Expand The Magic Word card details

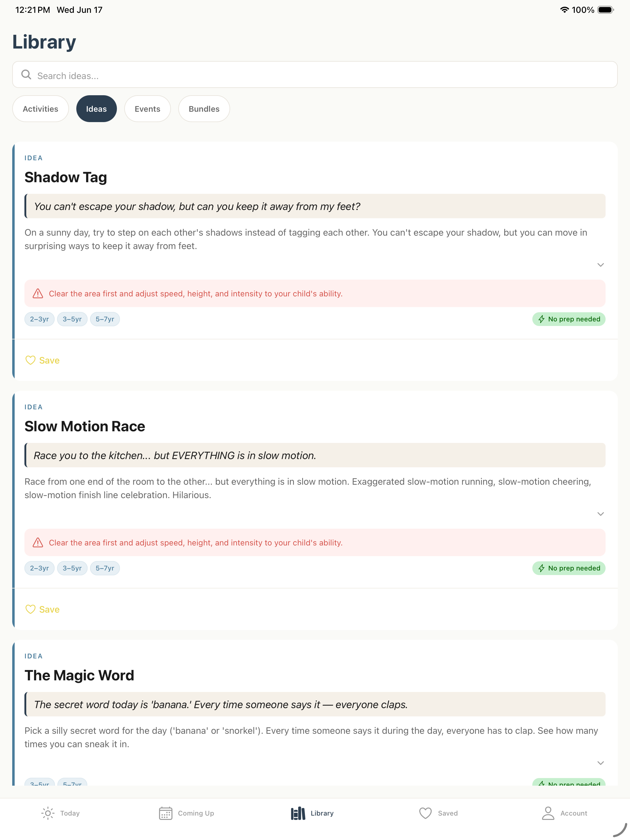600,763
